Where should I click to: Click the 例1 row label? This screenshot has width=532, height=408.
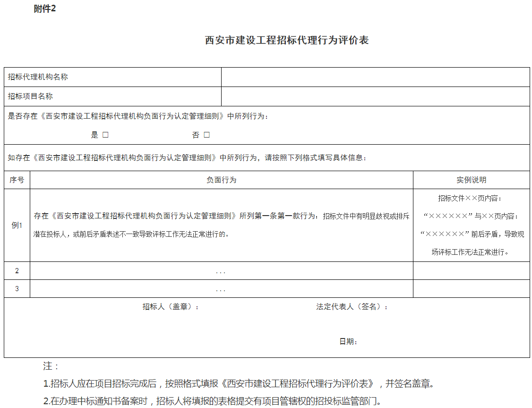pyautogui.click(x=17, y=225)
